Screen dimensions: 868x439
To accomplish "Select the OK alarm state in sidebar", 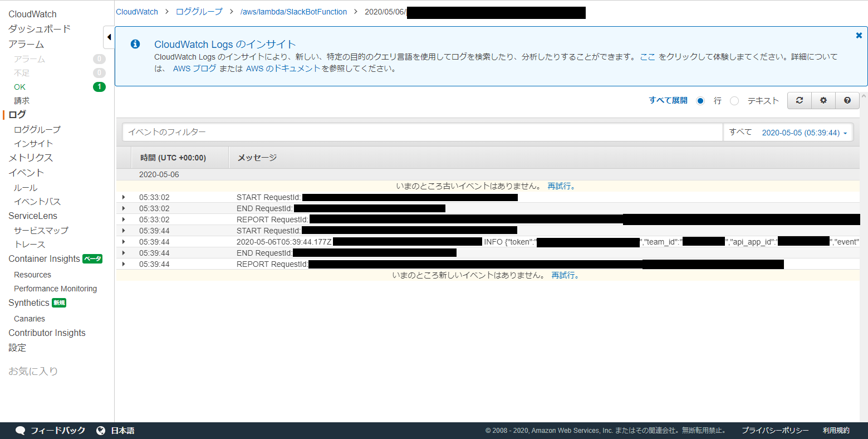I will 19,87.
